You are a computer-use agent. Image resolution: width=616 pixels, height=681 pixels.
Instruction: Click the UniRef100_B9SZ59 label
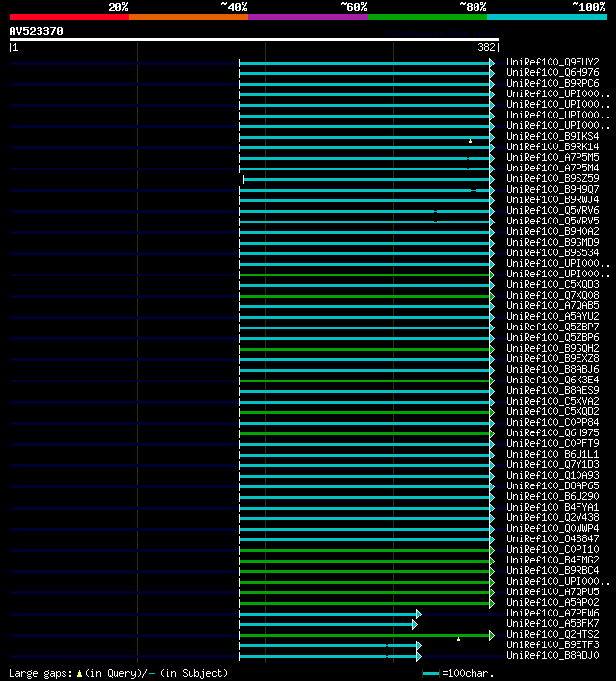click(x=552, y=178)
